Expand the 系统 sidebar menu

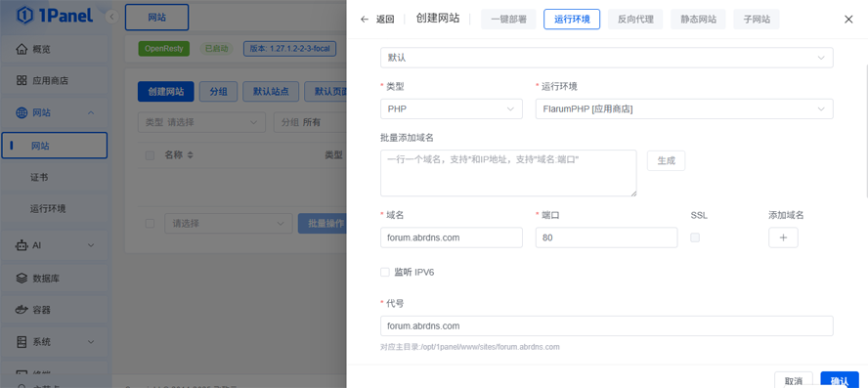click(x=91, y=342)
